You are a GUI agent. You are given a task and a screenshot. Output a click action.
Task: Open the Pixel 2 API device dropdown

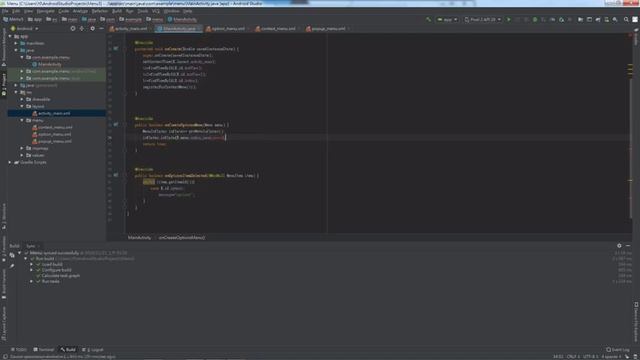pos(482,20)
